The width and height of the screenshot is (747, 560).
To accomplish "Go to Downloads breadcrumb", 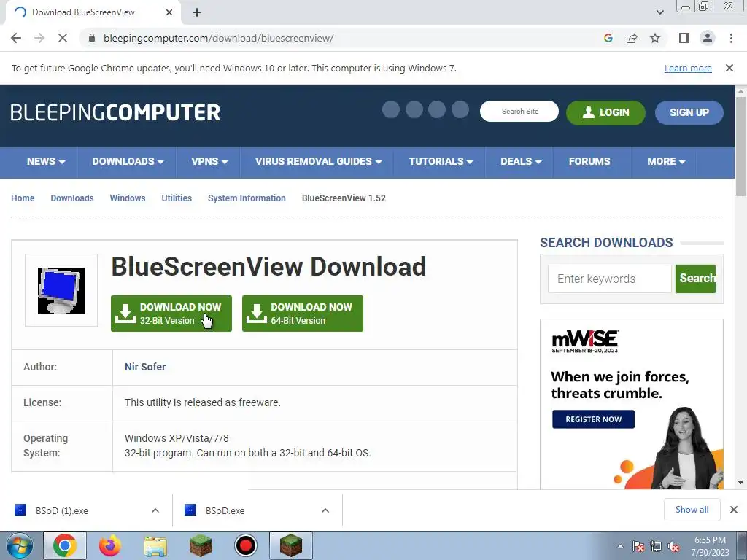I will point(72,198).
